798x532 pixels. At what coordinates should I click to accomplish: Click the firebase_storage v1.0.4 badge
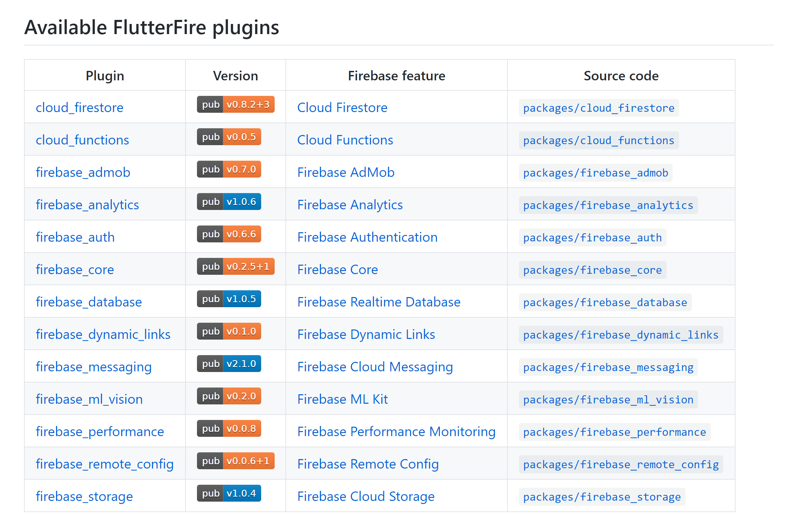pos(229,493)
